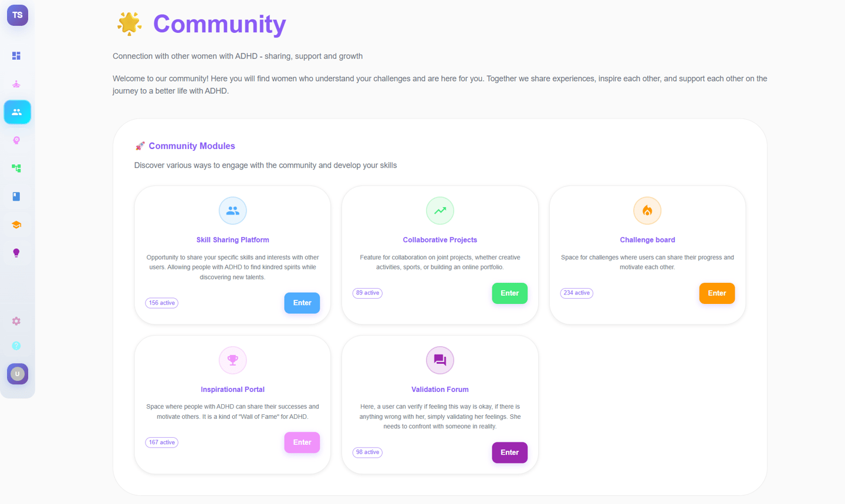Click the help question mark icon
The image size is (845, 504).
coord(16,346)
